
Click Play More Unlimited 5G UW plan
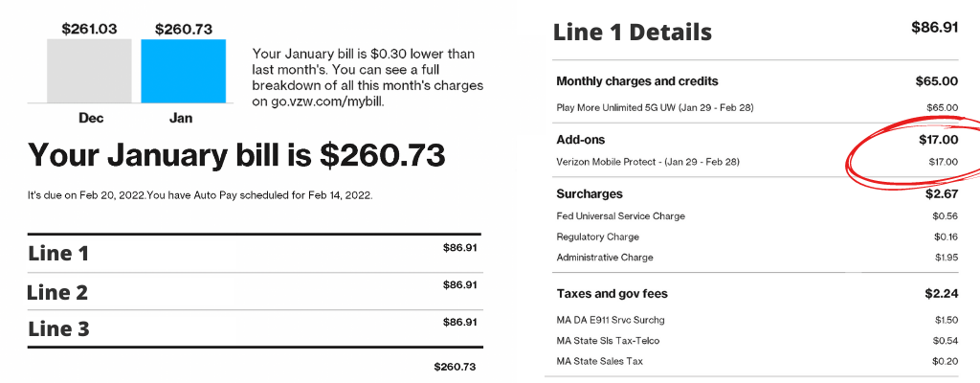click(x=655, y=107)
